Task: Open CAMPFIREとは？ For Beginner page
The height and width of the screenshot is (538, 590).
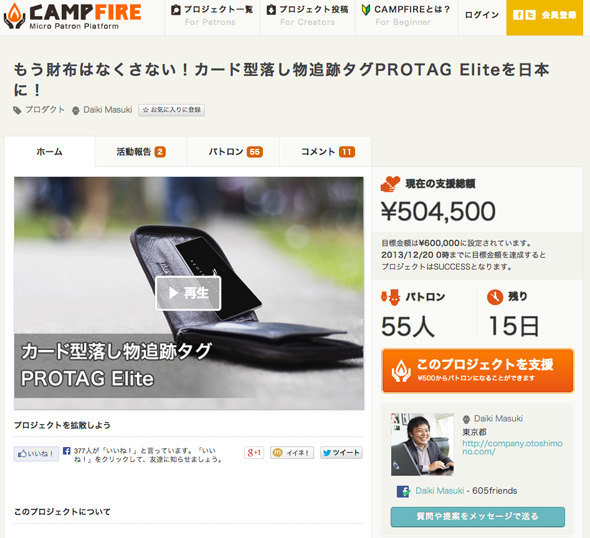Action: pyautogui.click(x=406, y=16)
